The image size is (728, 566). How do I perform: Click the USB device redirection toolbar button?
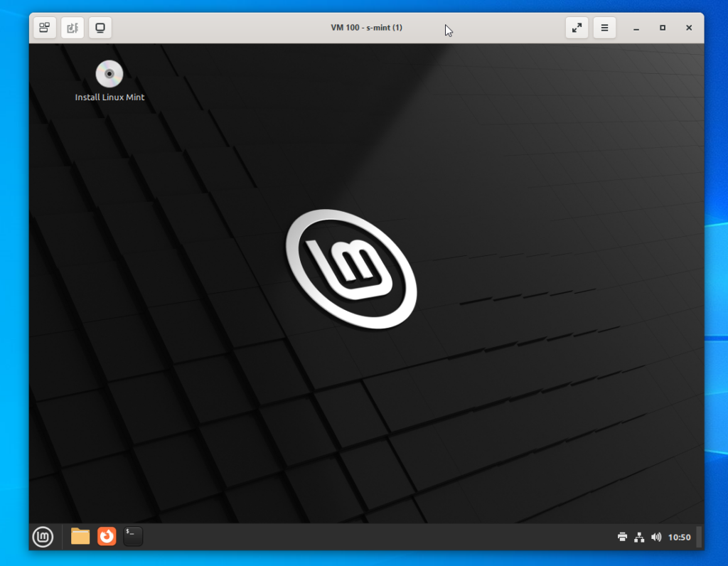tap(73, 28)
